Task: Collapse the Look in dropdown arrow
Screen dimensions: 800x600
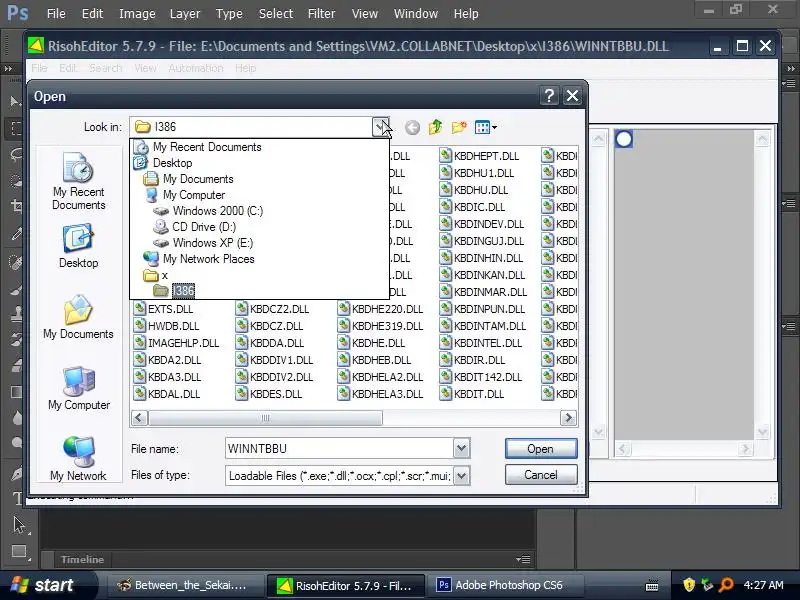Action: pos(381,127)
